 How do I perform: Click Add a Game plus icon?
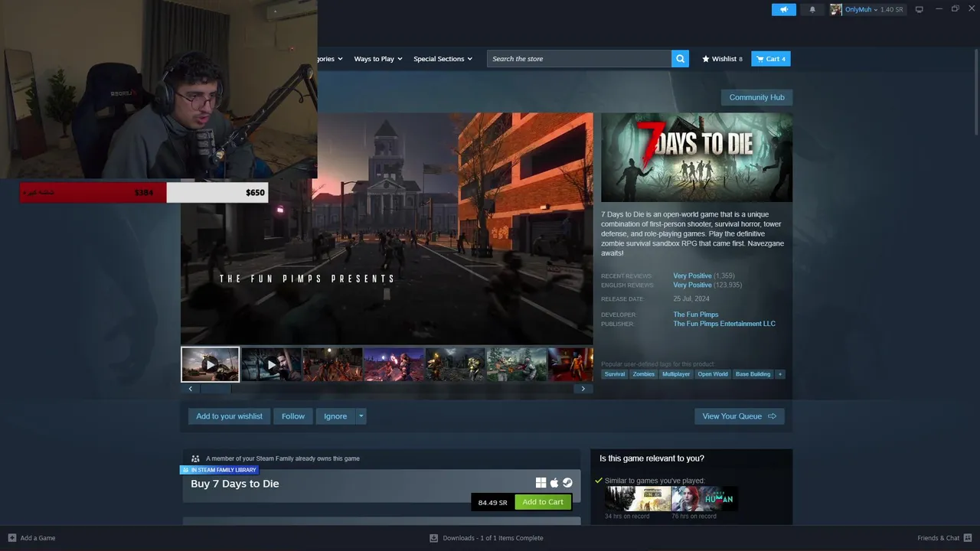pyautogui.click(x=11, y=538)
